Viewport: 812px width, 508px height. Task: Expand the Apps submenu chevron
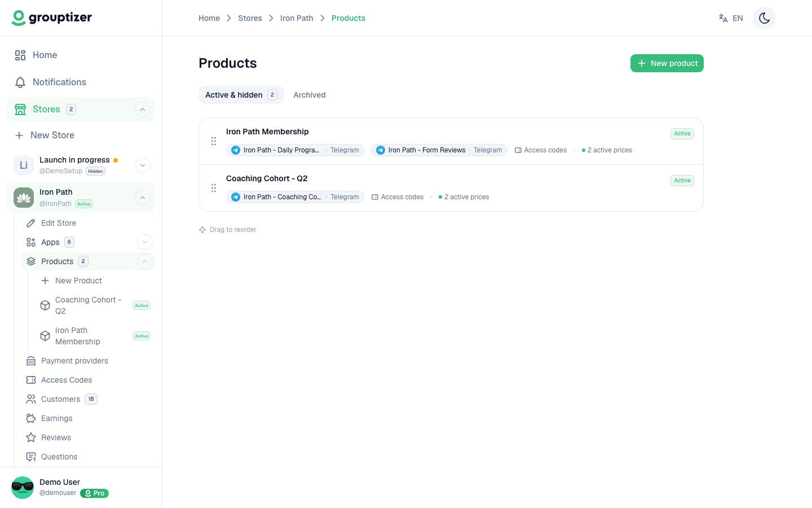tap(145, 242)
